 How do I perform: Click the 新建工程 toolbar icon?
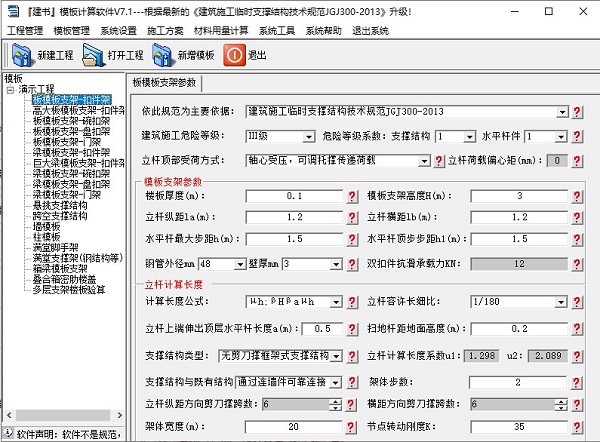[x=22, y=55]
